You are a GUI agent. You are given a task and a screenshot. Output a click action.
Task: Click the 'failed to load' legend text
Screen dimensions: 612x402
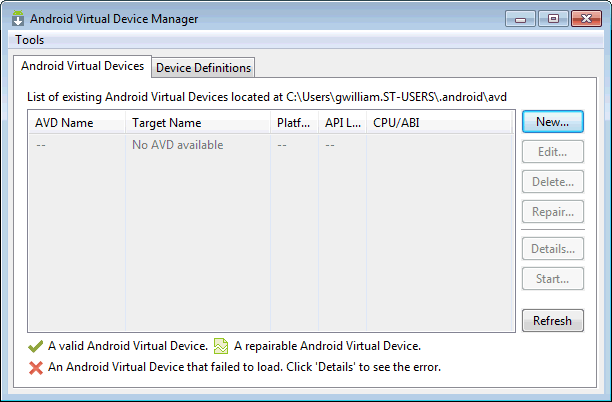click(244, 367)
